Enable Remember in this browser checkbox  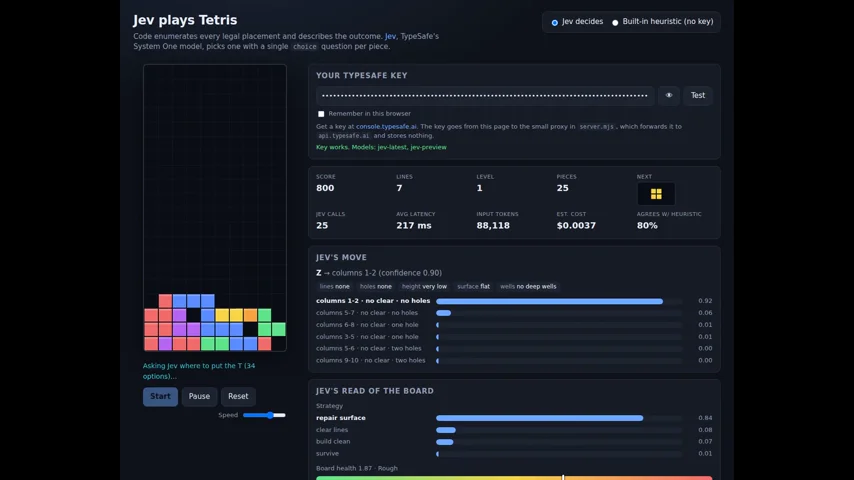pyautogui.click(x=321, y=114)
